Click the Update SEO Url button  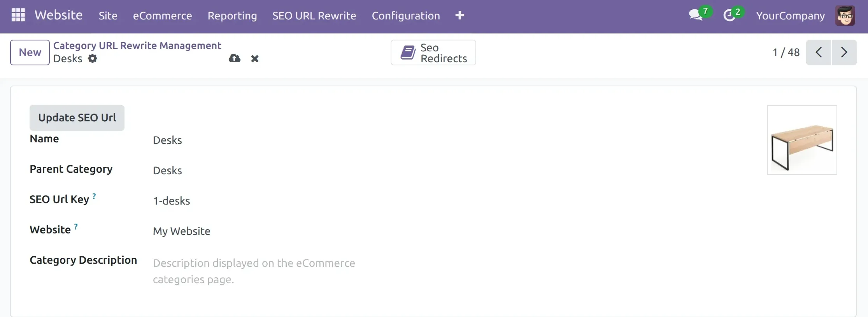pos(77,117)
